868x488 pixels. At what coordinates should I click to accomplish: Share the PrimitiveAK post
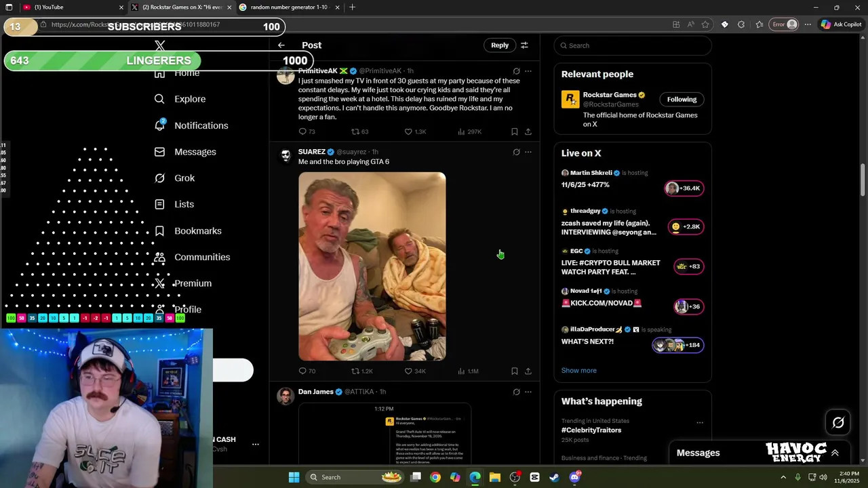528,131
